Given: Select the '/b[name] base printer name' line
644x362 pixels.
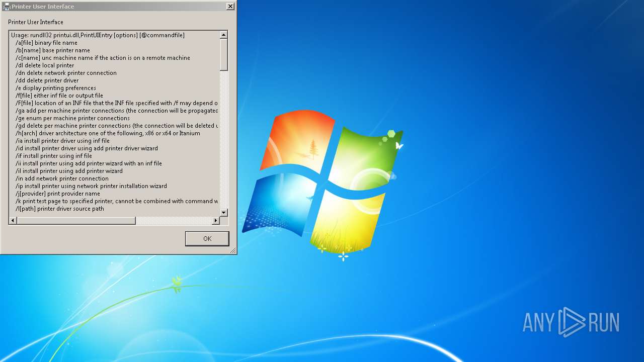Looking at the screenshot, I should [x=52, y=50].
